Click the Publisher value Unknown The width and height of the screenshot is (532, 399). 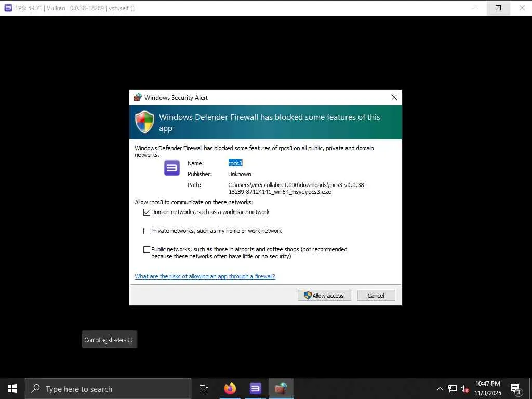tap(240, 174)
